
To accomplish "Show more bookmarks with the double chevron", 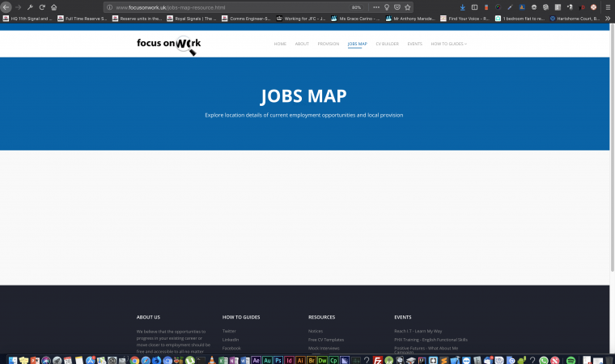I will [x=608, y=19].
